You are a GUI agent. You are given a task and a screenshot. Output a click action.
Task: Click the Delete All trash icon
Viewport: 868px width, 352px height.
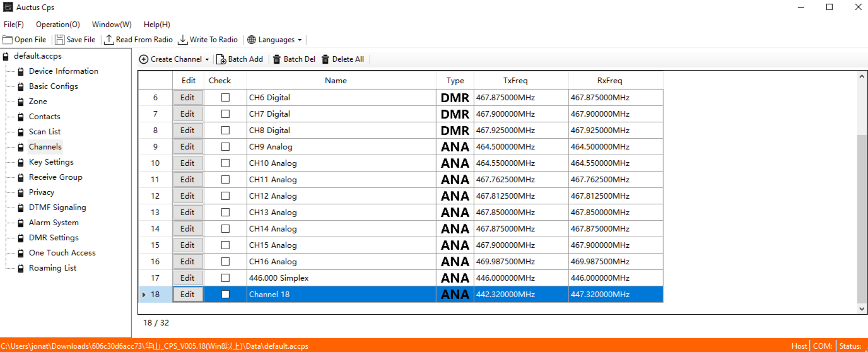tap(325, 59)
